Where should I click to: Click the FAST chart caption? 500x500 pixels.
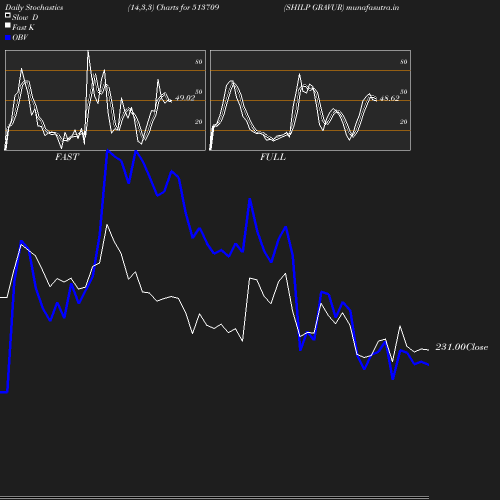click(x=67, y=157)
